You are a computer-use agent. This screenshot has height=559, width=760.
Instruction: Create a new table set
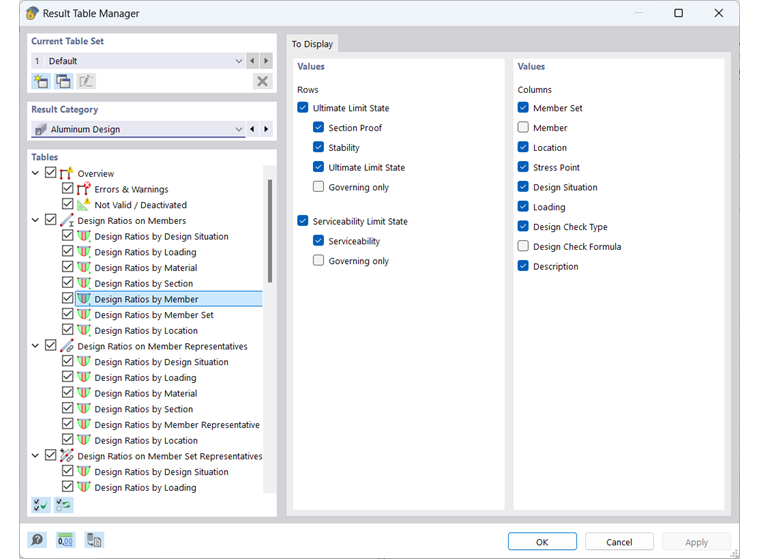41,81
